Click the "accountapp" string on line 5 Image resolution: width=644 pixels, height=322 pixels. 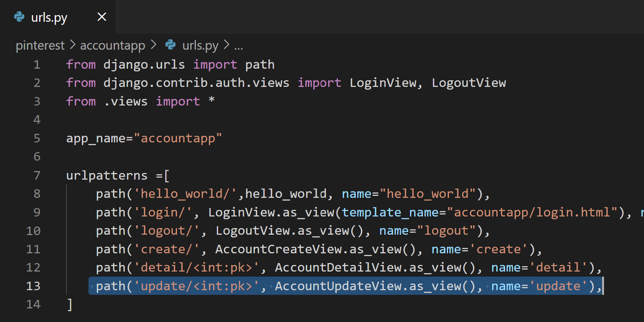point(178,138)
